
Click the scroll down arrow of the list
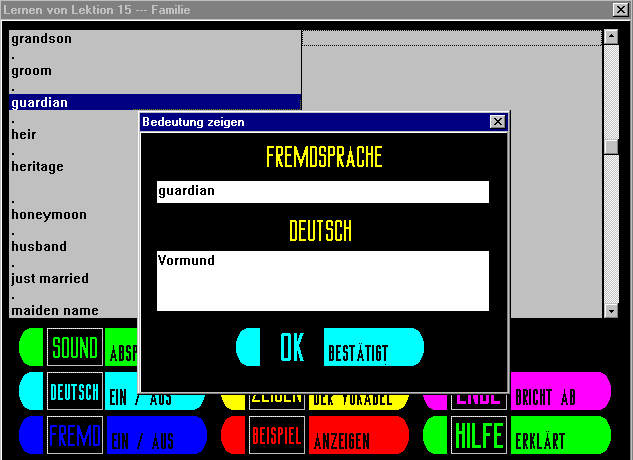tap(610, 311)
